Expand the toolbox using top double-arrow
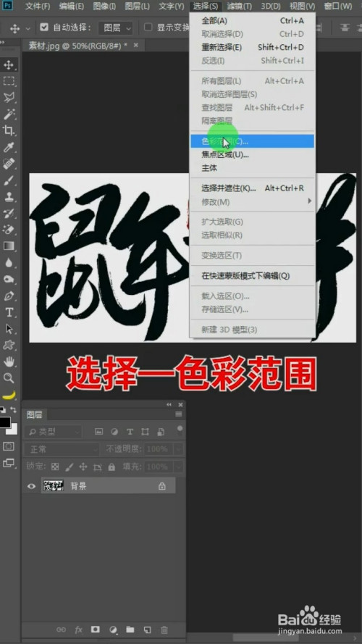Viewport: 362px width, 644px height. (x=2, y=42)
